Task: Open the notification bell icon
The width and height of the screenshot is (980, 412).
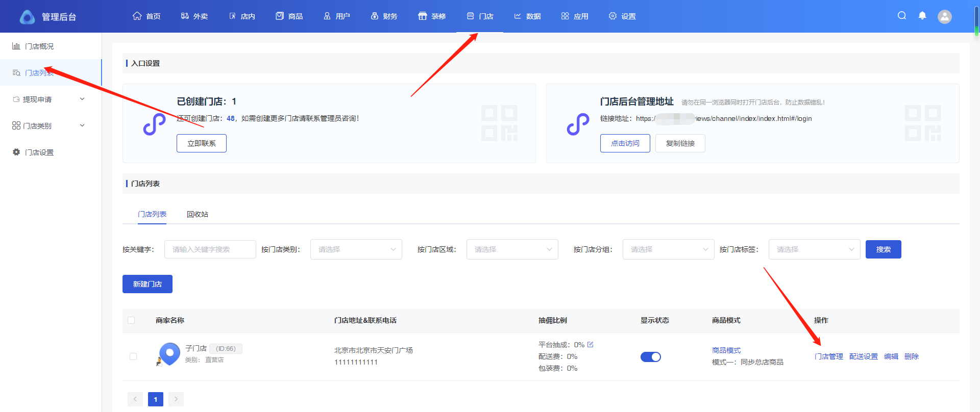Action: 922,16
